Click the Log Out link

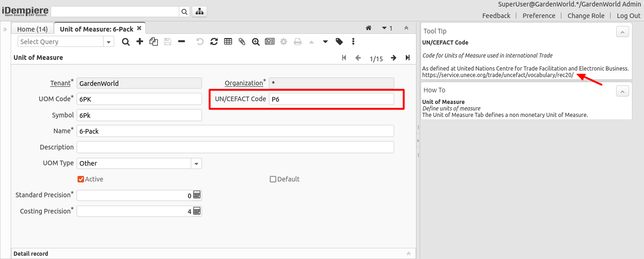(628, 16)
